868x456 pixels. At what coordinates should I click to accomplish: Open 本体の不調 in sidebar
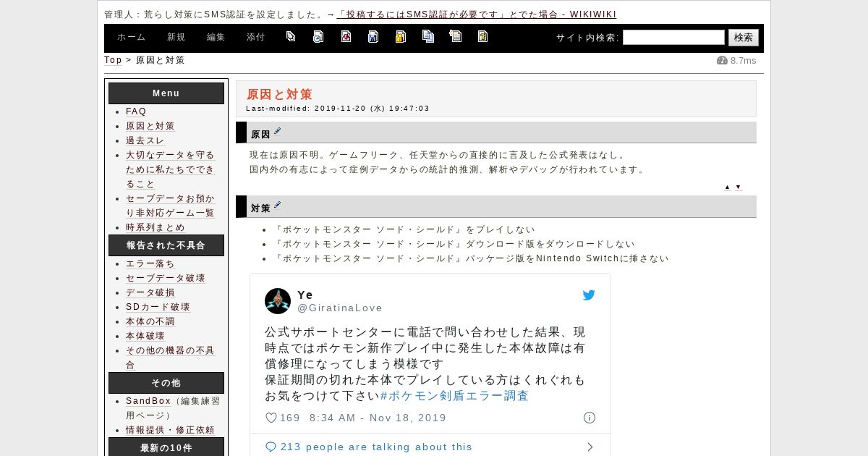pos(150,321)
